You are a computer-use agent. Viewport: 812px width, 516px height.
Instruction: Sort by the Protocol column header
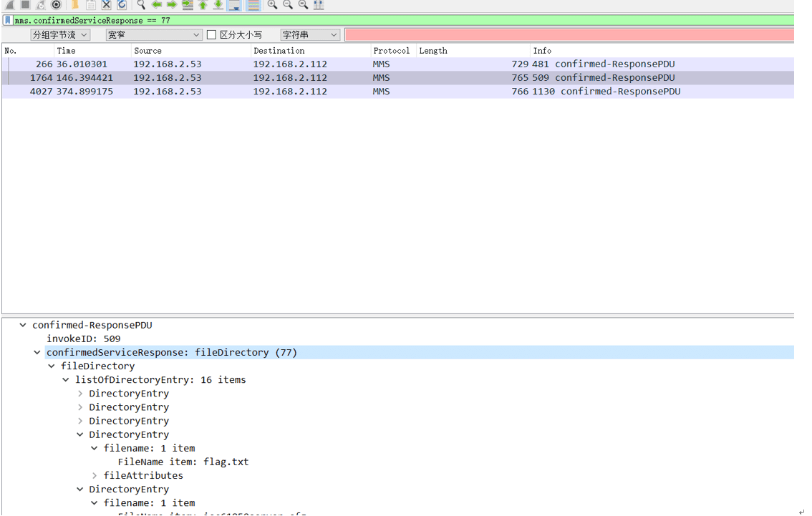[392, 51]
